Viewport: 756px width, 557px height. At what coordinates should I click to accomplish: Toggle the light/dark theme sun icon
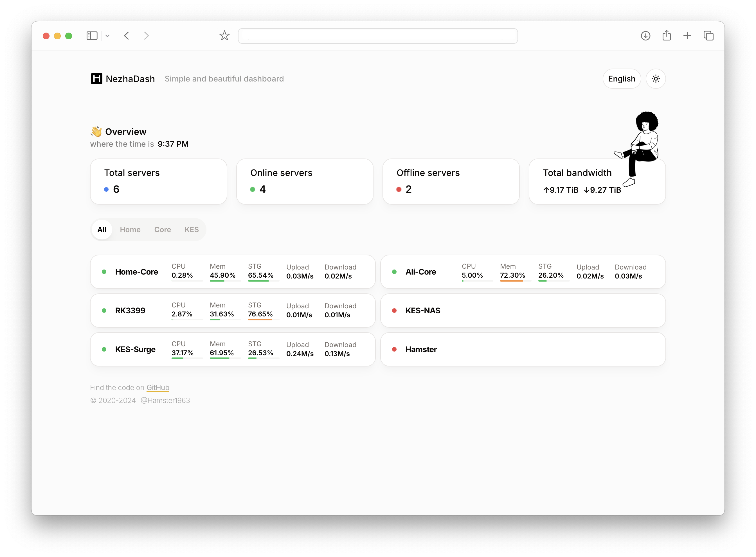(x=656, y=79)
